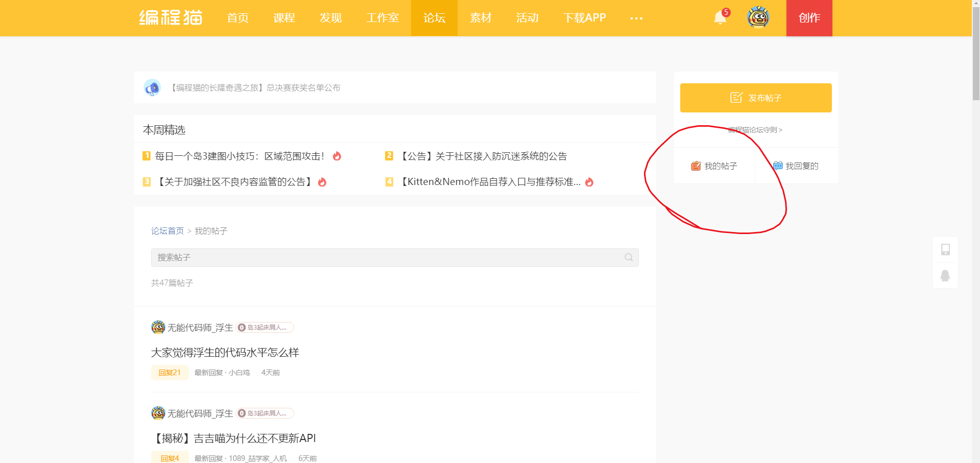Click author name above 大家觉得浮生 post
This screenshot has width=980, height=463.
pyautogui.click(x=200, y=328)
